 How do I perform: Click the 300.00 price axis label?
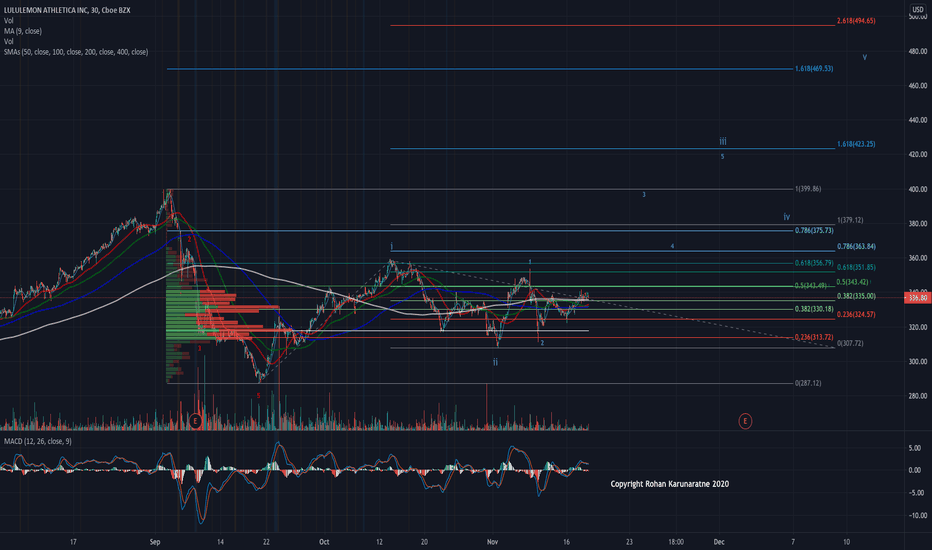[x=918, y=362]
